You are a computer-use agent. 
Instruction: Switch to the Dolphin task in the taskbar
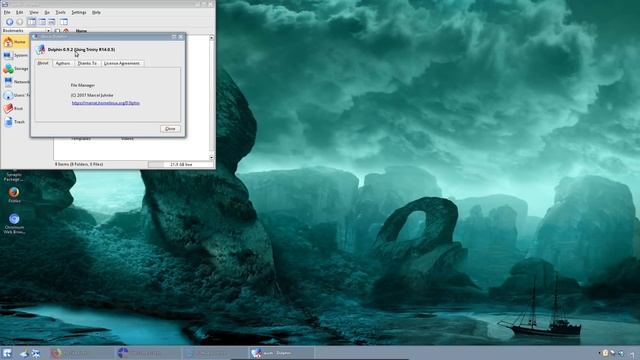point(281,353)
